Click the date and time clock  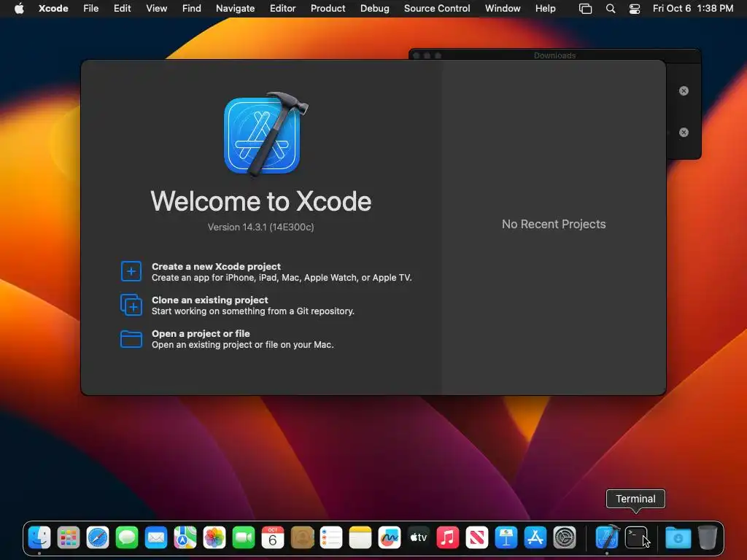click(693, 9)
